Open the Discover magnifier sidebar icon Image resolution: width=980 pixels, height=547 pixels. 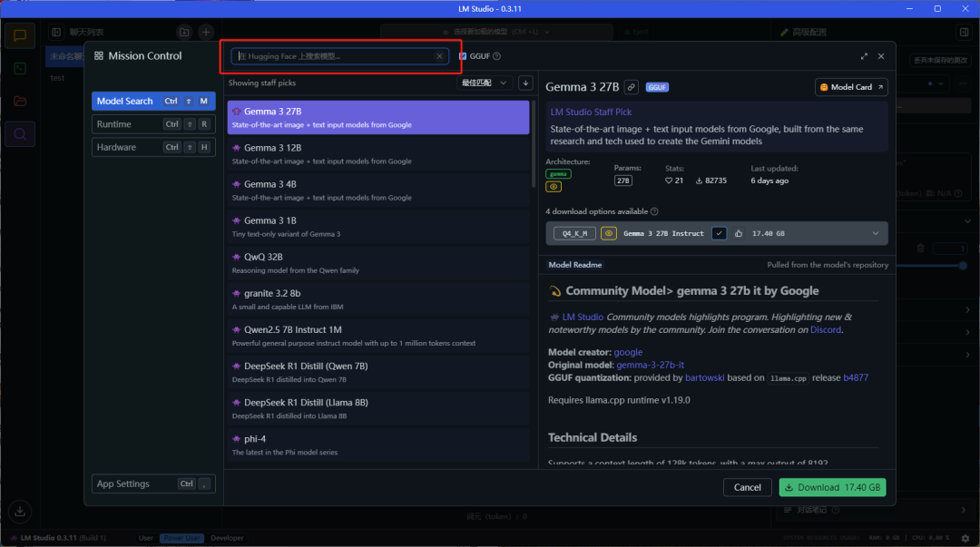[x=20, y=133]
